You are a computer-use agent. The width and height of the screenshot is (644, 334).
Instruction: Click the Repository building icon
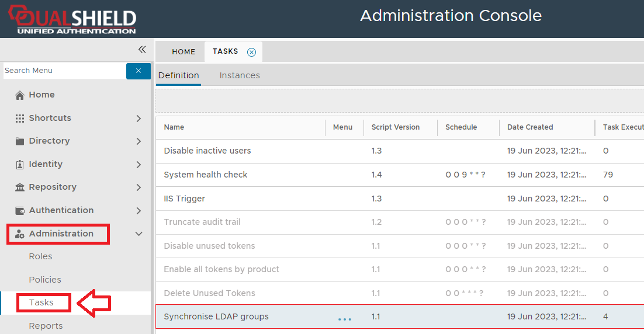20,187
